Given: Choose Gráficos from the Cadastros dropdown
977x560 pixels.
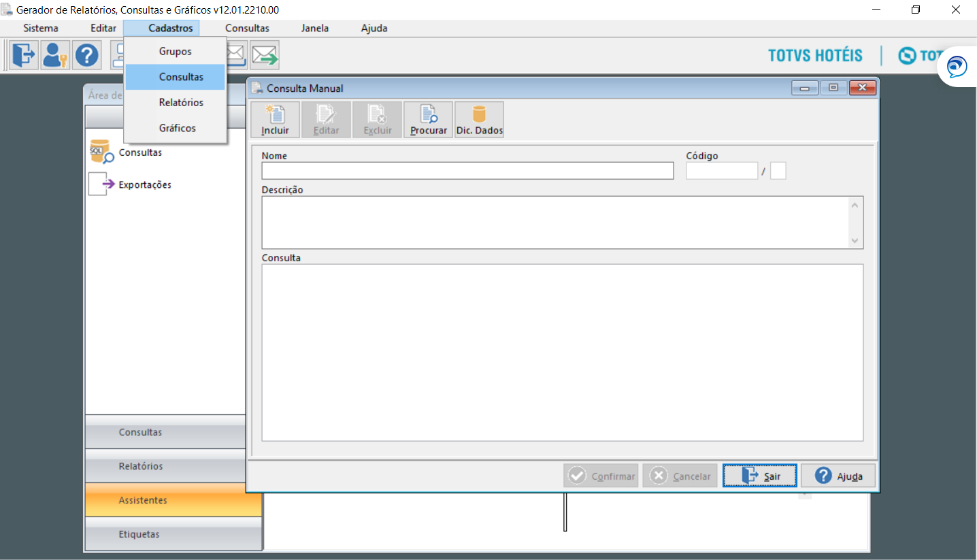Looking at the screenshot, I should point(176,128).
